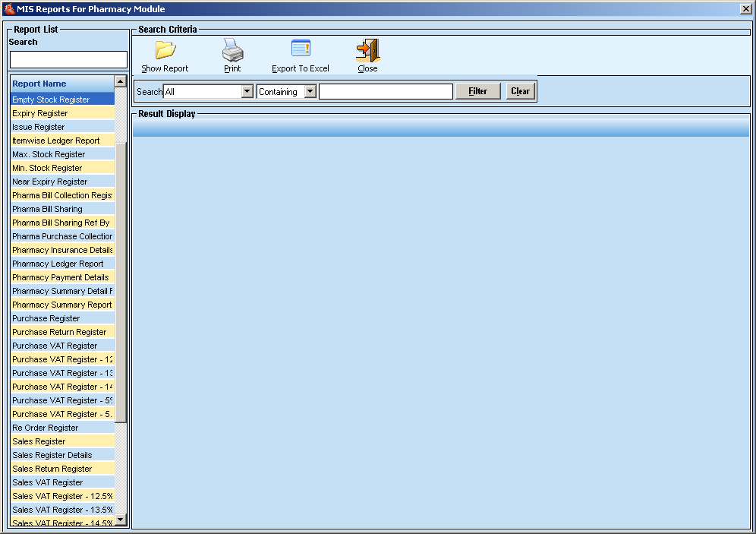Open Pharmacy Ledger Report entry
Image resolution: width=756 pixels, height=534 pixels.
[x=58, y=264]
